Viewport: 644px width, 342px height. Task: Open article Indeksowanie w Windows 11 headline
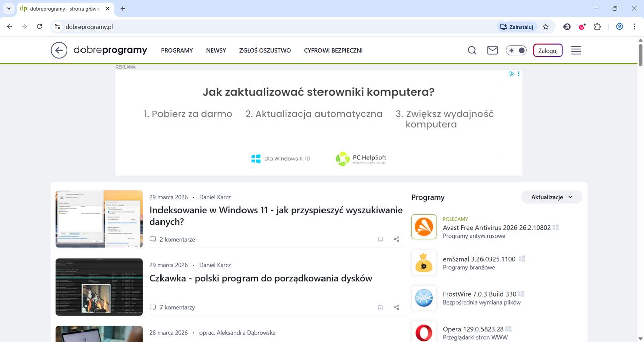click(276, 216)
